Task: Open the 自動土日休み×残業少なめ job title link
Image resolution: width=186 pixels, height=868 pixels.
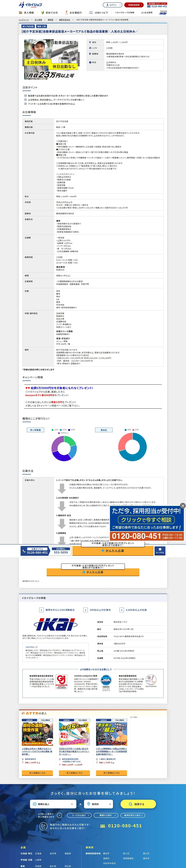Action: (37, 751)
